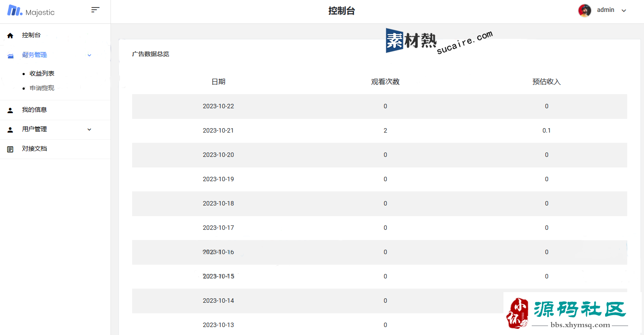Click the document icon beside 对接文档

[10, 149]
